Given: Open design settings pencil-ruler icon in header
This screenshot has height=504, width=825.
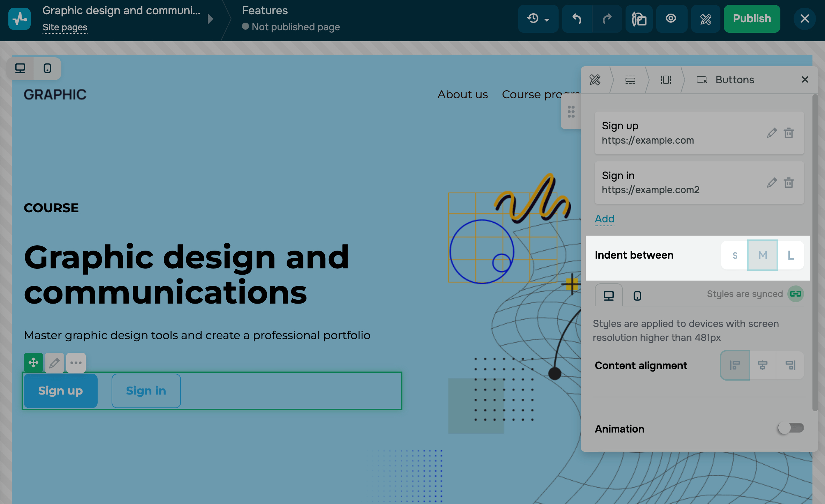Looking at the screenshot, I should click(705, 19).
